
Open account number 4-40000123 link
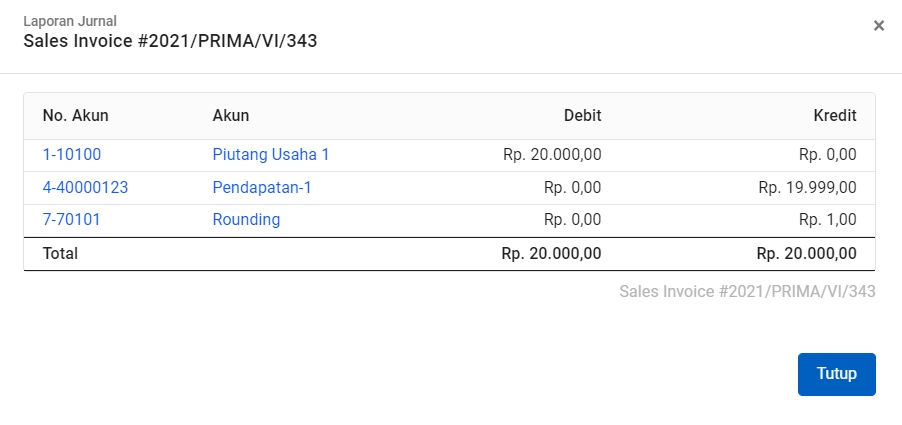coord(86,187)
